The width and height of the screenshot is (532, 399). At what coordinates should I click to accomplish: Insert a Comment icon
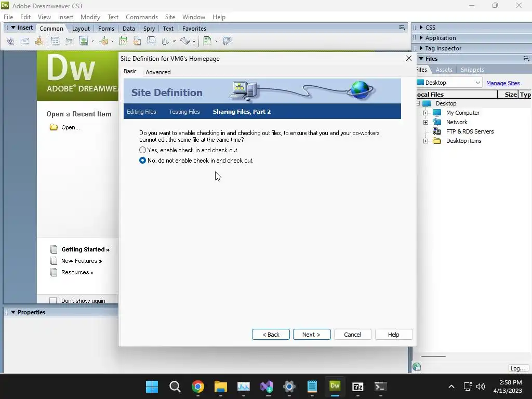click(151, 41)
